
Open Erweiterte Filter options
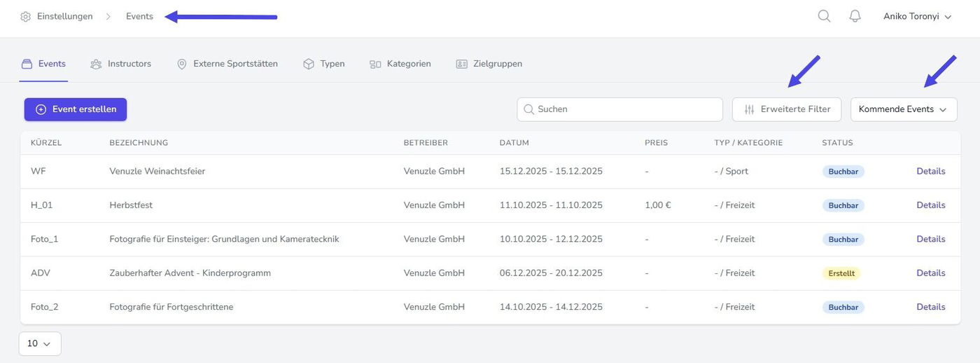pos(787,109)
